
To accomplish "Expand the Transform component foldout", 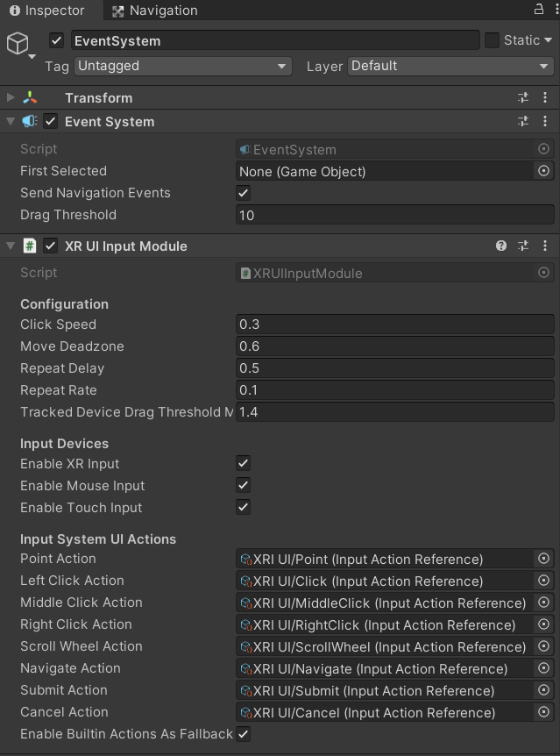I will click(11, 98).
